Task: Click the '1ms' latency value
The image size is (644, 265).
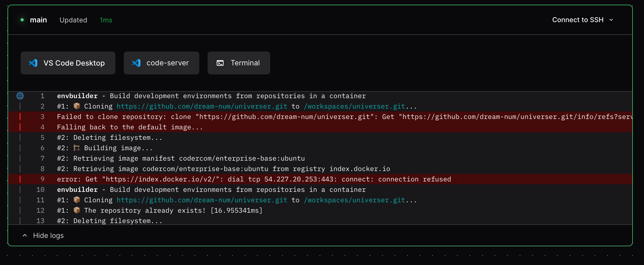Action: click(106, 20)
